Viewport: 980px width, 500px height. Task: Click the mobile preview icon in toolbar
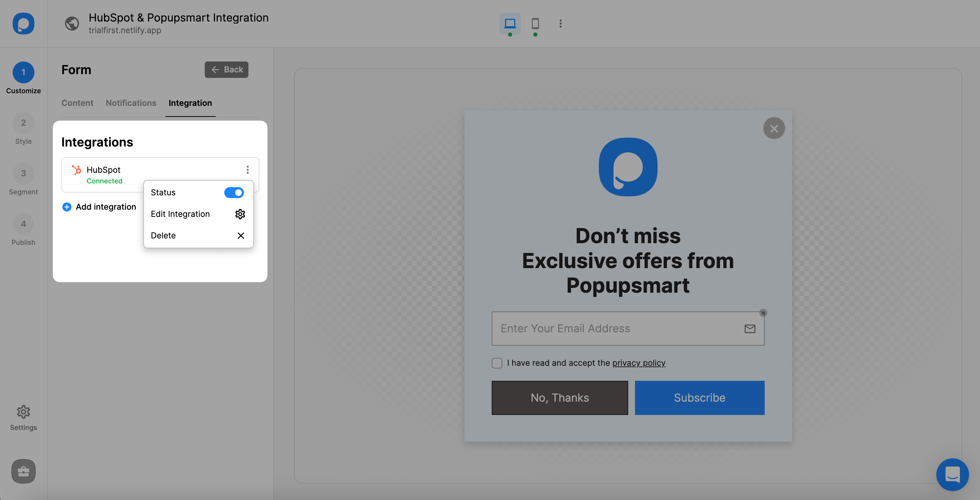(535, 24)
